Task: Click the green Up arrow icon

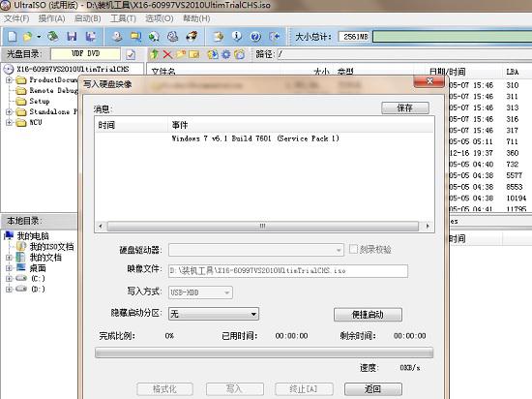Action: pyautogui.click(x=155, y=54)
